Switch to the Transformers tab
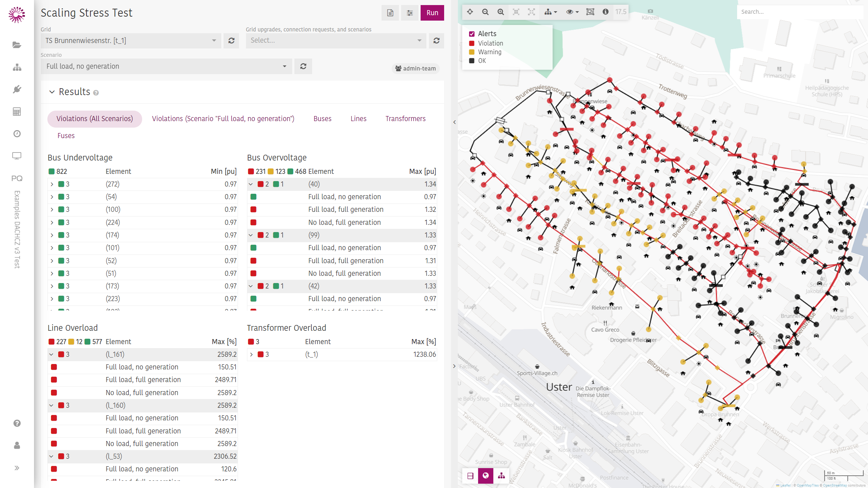This screenshot has height=488, width=868. click(x=405, y=119)
